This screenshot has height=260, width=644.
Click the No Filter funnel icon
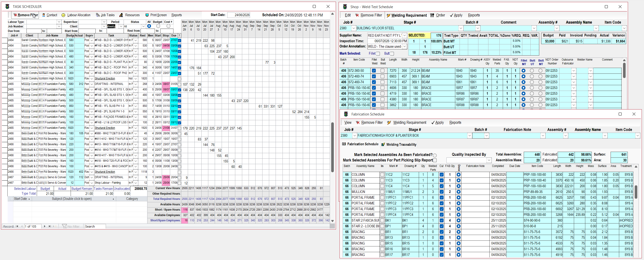click(x=64, y=226)
